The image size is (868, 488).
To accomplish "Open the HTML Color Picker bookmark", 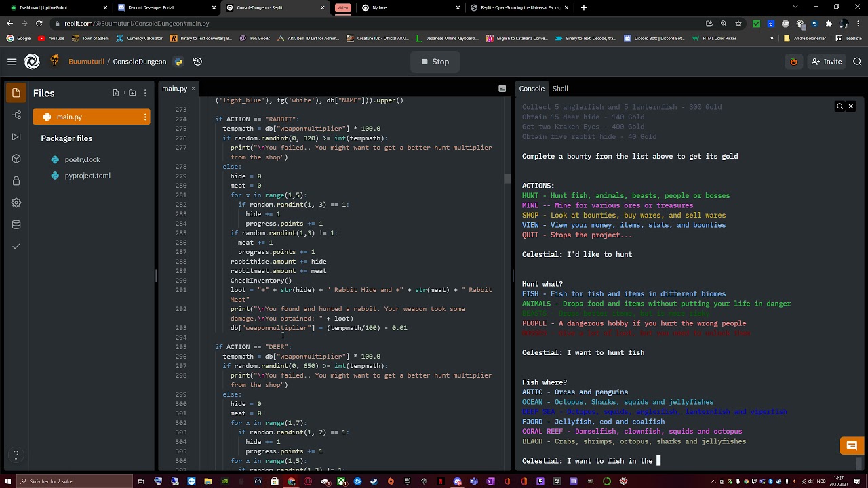I will pos(715,39).
